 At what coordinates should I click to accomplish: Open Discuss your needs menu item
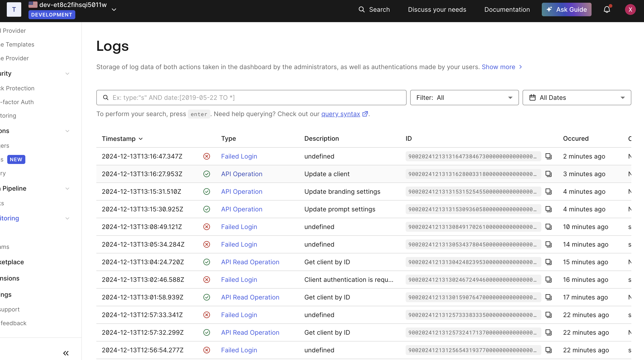[x=437, y=9]
